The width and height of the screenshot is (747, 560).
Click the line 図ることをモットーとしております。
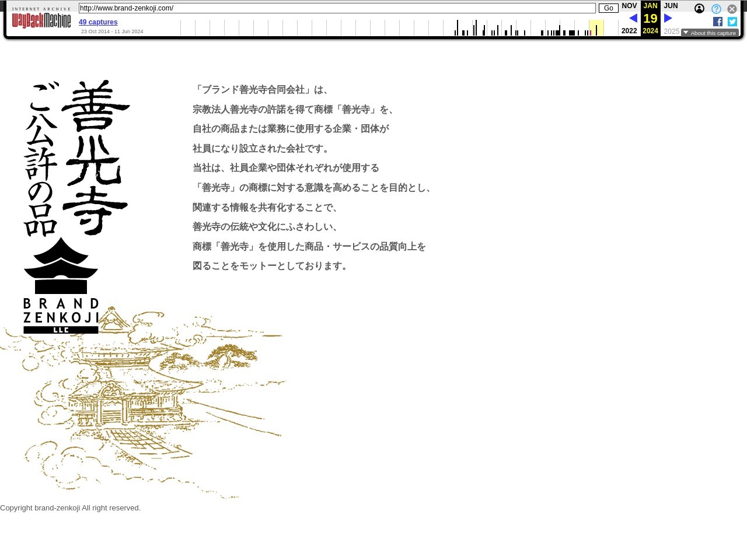coord(272,266)
